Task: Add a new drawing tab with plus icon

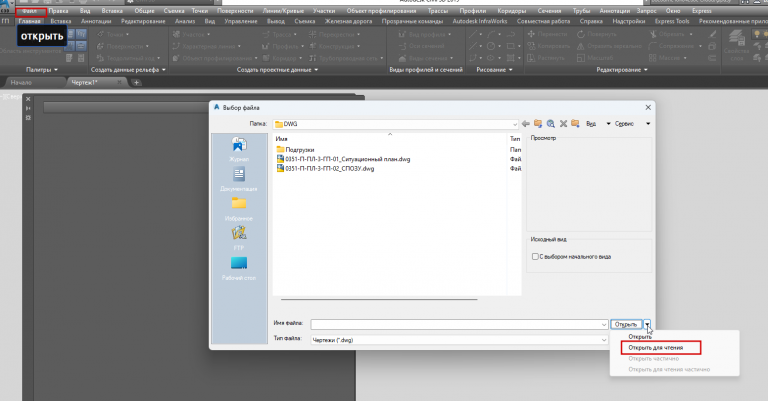Action: 136,83
